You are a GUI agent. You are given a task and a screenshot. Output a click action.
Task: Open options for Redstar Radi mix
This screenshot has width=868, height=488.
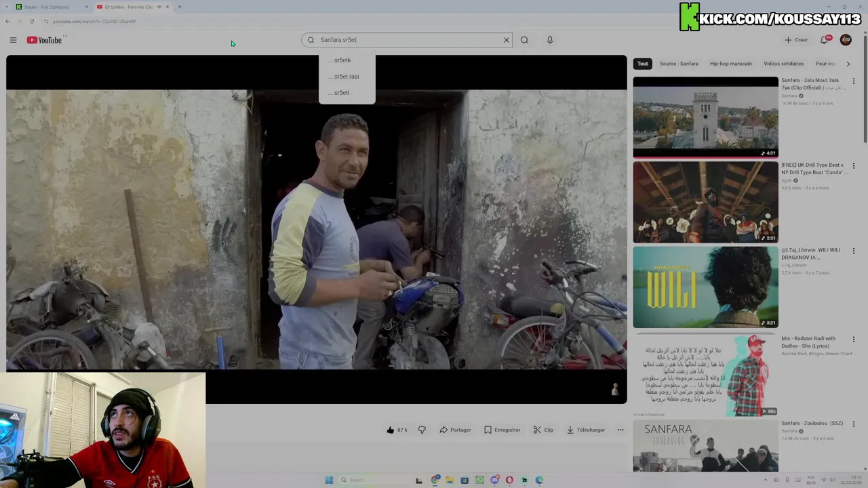(854, 339)
